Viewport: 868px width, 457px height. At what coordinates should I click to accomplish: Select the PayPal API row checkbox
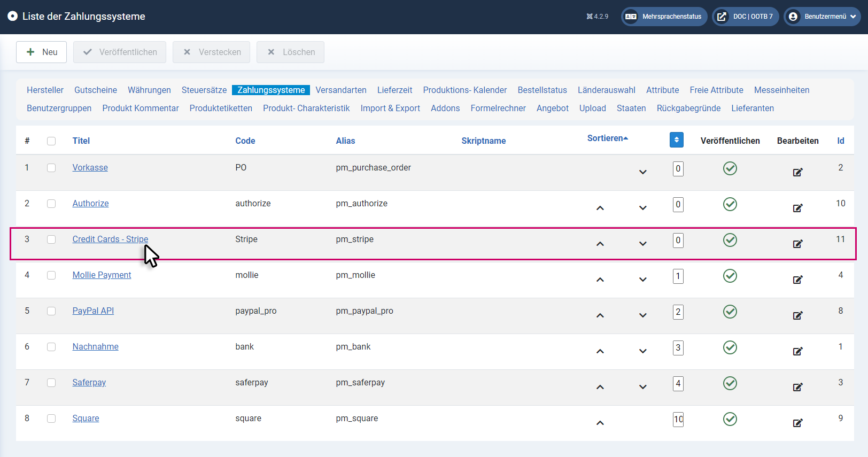[51, 311]
